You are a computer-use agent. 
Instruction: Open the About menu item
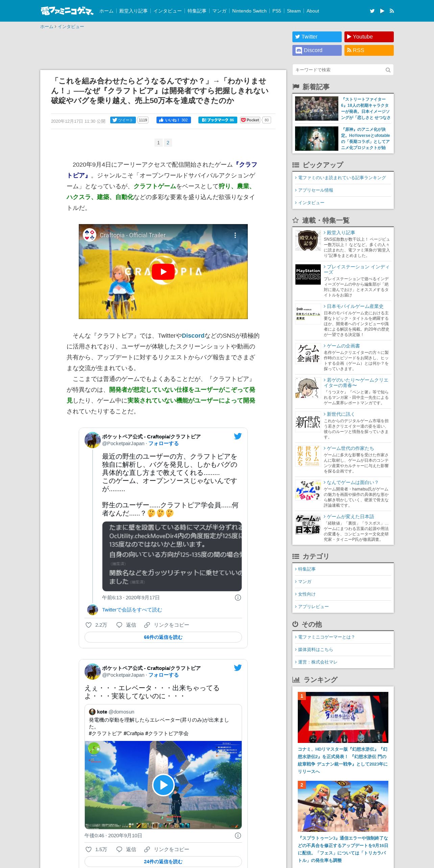click(x=313, y=11)
